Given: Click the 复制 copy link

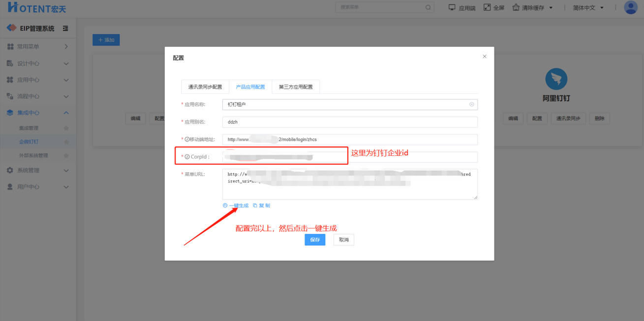Looking at the screenshot, I should [x=261, y=205].
